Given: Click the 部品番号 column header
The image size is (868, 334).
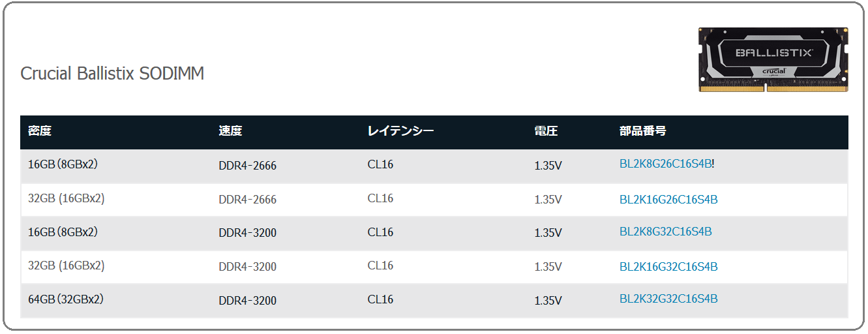Looking at the screenshot, I should click(x=642, y=131).
